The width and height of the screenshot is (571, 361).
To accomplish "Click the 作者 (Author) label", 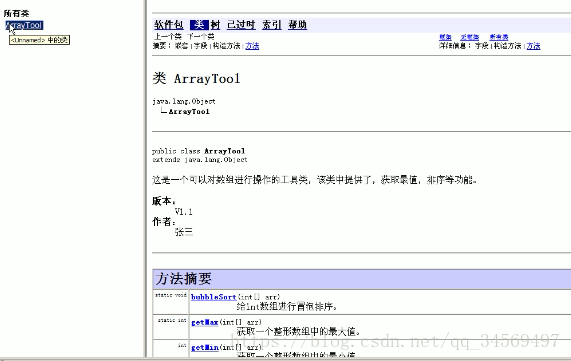I will [164, 221].
